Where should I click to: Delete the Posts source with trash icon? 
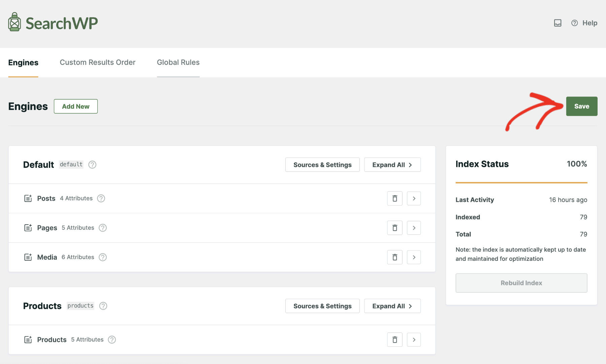pyautogui.click(x=395, y=198)
